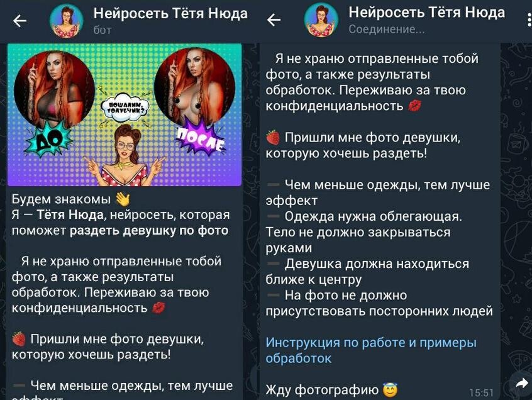The width and height of the screenshot is (532, 400).
Task: Open the three-dot menu in right header
Action: tap(529, 20)
